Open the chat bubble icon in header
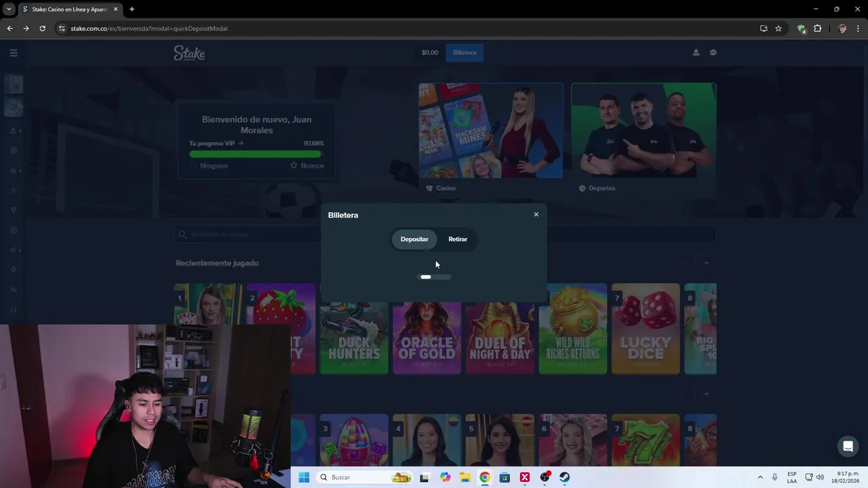868x488 pixels. tap(713, 52)
